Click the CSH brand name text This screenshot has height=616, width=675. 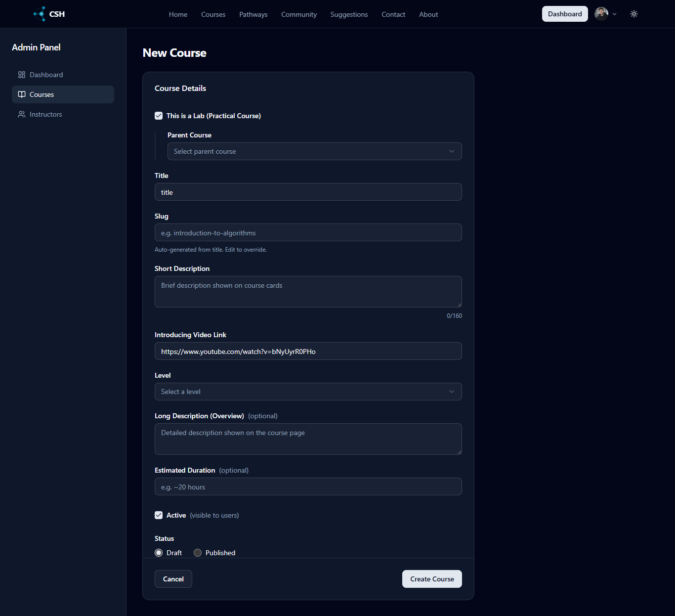tap(57, 14)
